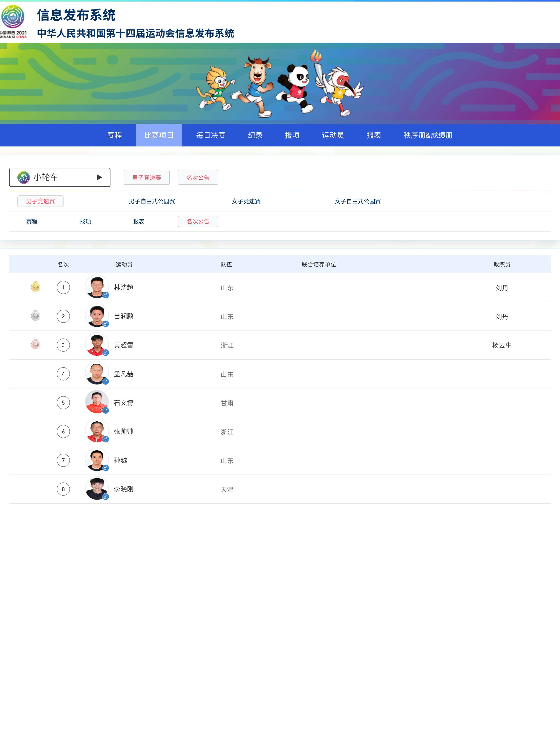
Task: Click the 名次公告 button beside 男子竞速赛
Action: coord(198,178)
